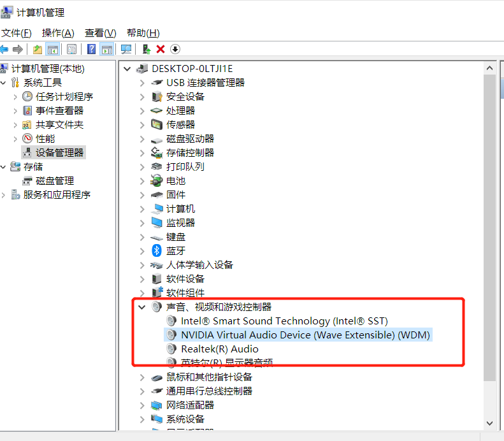
Task: Expand the 事件查看器 node
Action: tap(15, 111)
